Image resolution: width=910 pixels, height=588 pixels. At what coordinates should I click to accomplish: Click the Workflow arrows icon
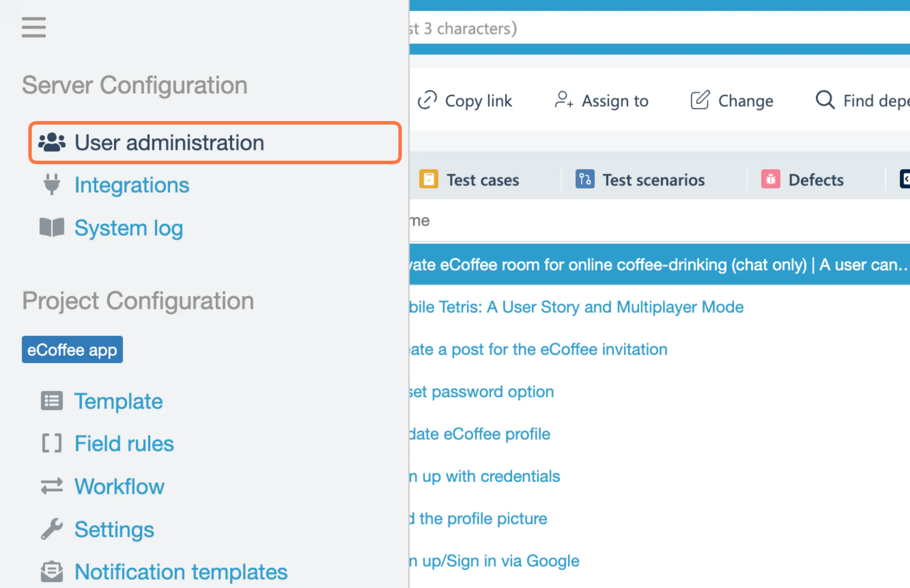(52, 486)
